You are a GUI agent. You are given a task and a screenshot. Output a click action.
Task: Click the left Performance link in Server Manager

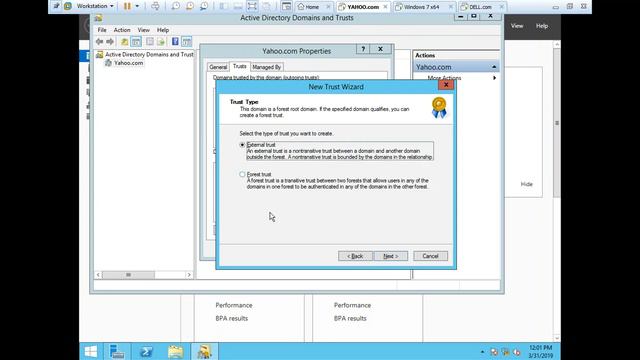click(234, 305)
